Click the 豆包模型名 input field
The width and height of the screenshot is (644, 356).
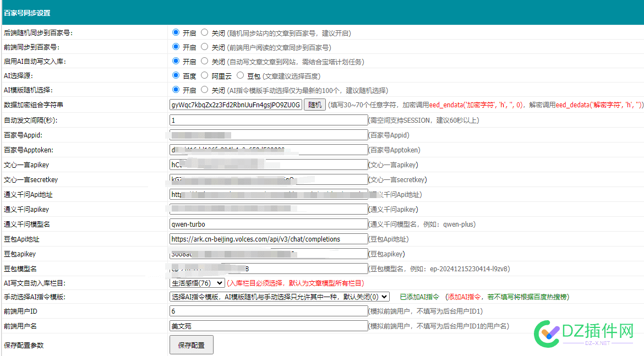269,269
